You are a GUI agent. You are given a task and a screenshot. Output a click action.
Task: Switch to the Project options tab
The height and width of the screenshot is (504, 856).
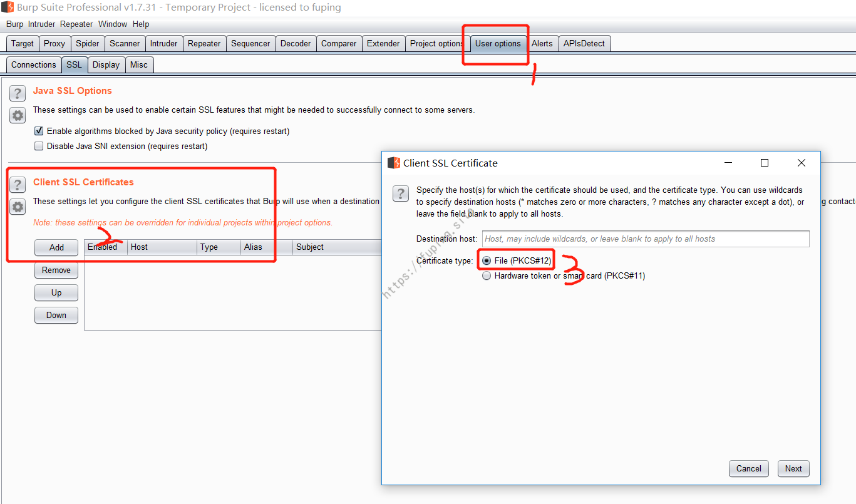tap(436, 44)
